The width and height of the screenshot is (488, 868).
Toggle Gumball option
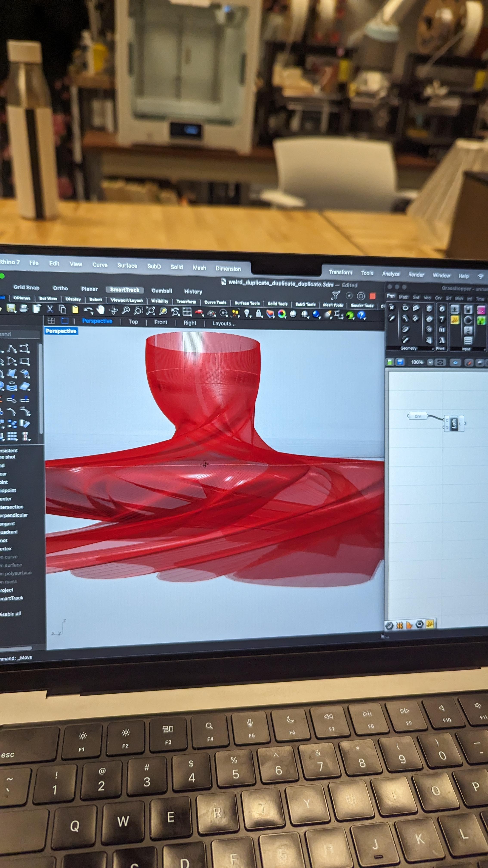coord(162,291)
